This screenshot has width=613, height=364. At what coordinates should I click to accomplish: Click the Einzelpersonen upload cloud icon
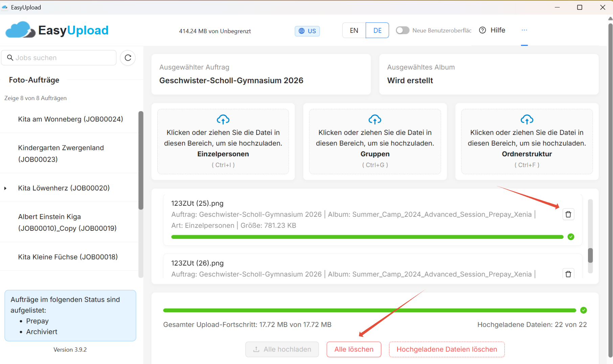pos(223,119)
